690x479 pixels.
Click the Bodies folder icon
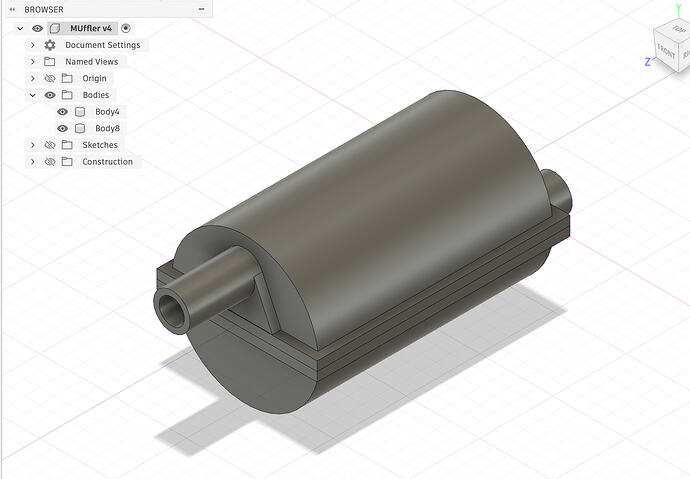(x=67, y=95)
